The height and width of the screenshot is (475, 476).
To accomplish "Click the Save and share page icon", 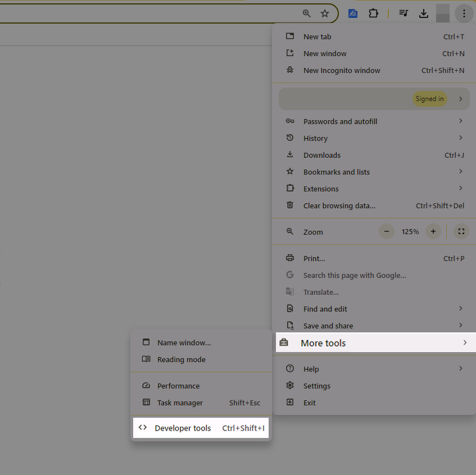I will point(290,326).
